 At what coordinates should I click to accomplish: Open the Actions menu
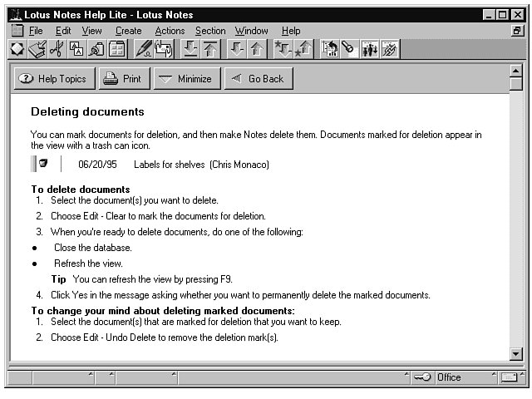click(170, 31)
